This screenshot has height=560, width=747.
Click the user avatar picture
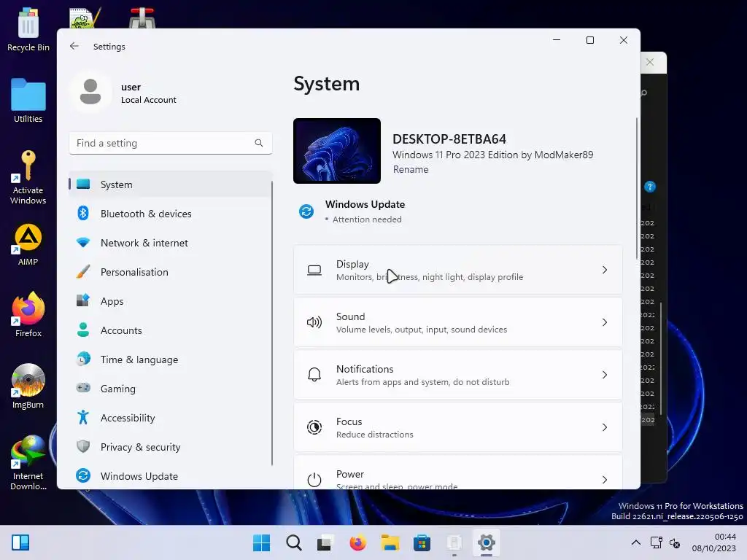(90, 92)
